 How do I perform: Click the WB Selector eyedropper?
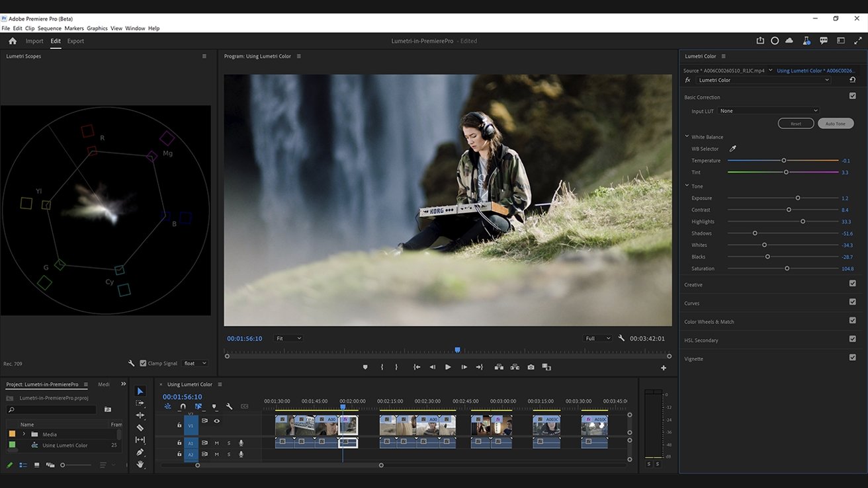click(732, 149)
